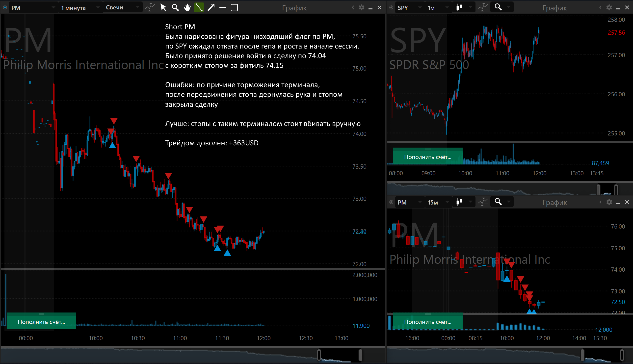Open the 'Свечи' chart type dropdown

tap(123, 7)
